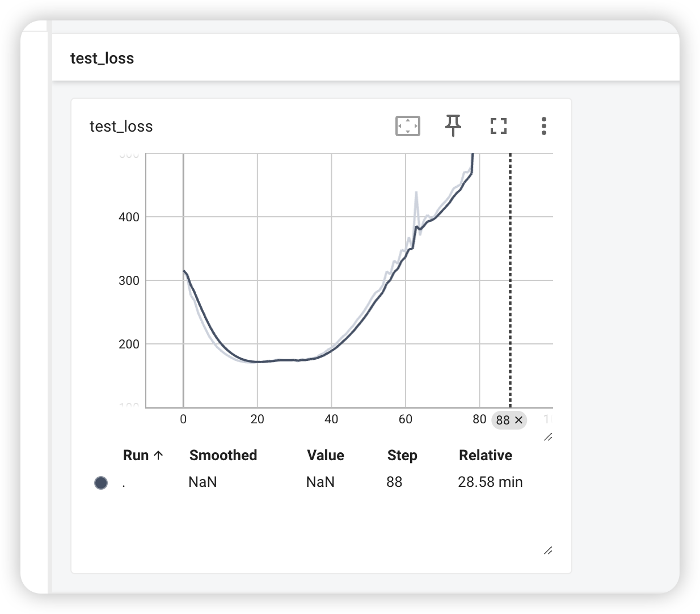Select the Value column header

click(325, 455)
